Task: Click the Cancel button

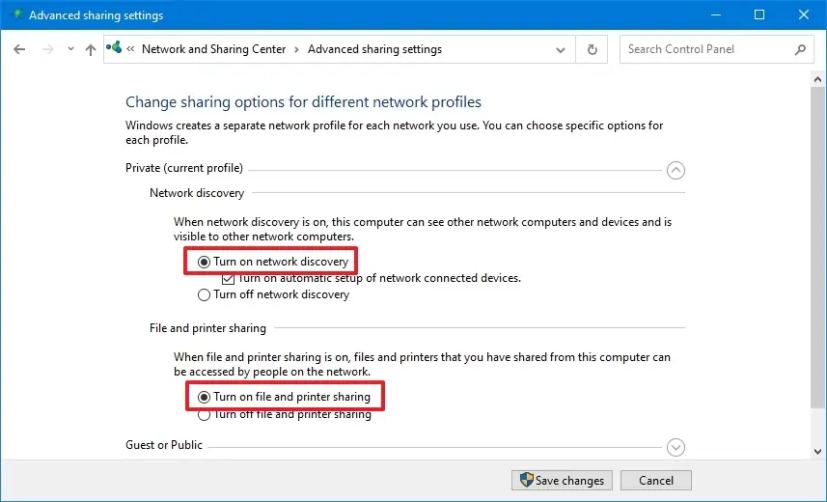Action: click(x=656, y=480)
